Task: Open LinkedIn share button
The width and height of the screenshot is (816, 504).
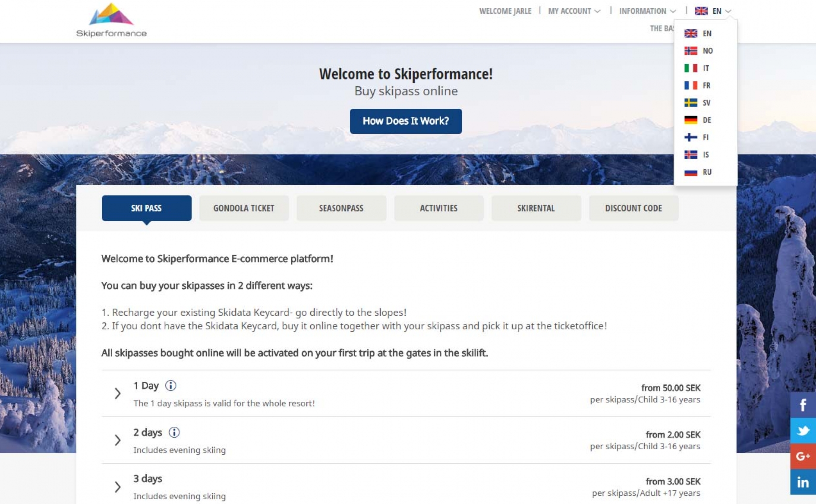Action: click(803, 482)
